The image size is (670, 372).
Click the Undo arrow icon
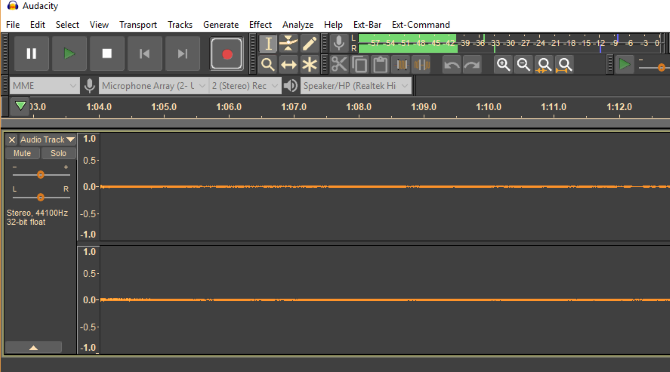pos(451,65)
